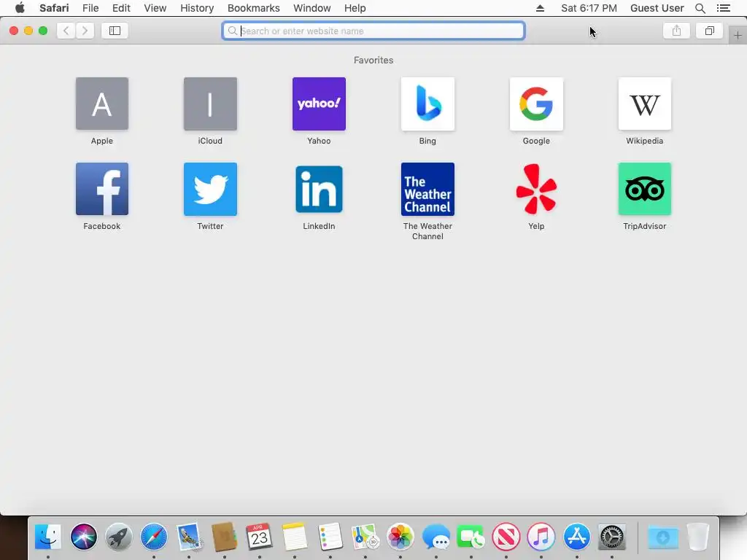Close the Safari window with red button
The width and height of the screenshot is (747, 560).
click(14, 31)
